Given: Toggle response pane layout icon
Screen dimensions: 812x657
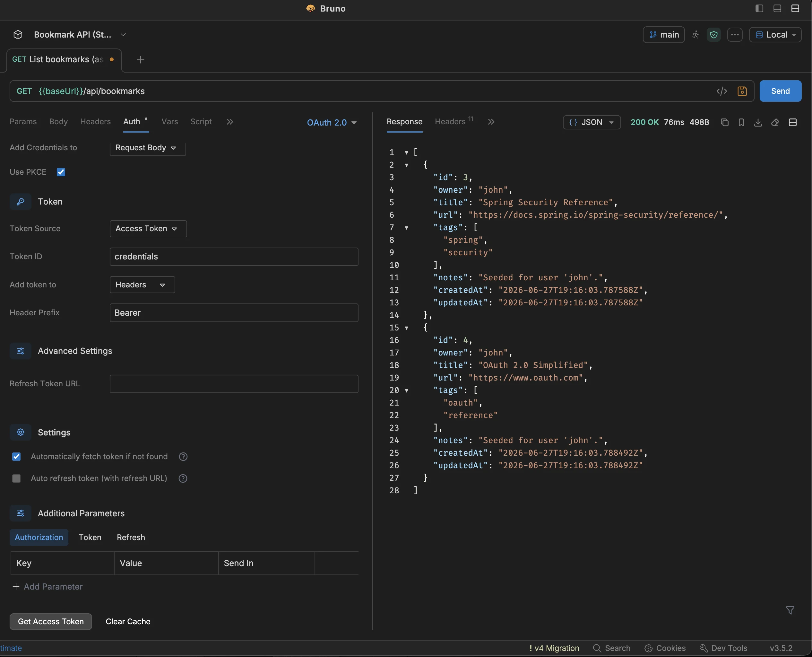Looking at the screenshot, I should (x=792, y=123).
